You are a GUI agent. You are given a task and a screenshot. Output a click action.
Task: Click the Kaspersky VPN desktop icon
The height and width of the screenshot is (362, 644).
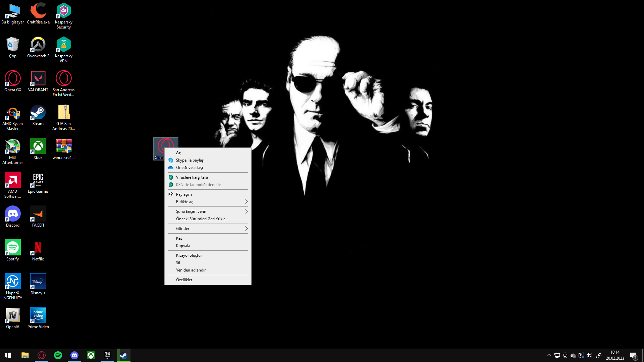tap(63, 45)
